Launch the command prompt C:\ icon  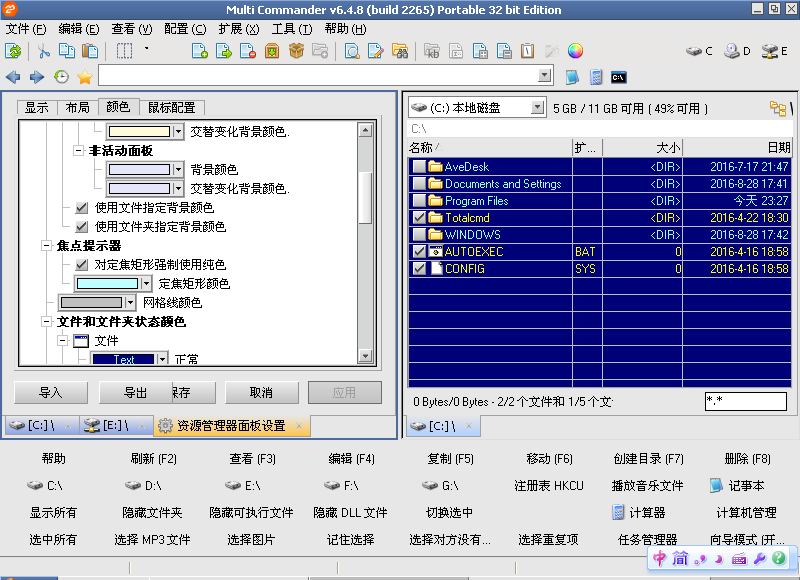tap(618, 78)
